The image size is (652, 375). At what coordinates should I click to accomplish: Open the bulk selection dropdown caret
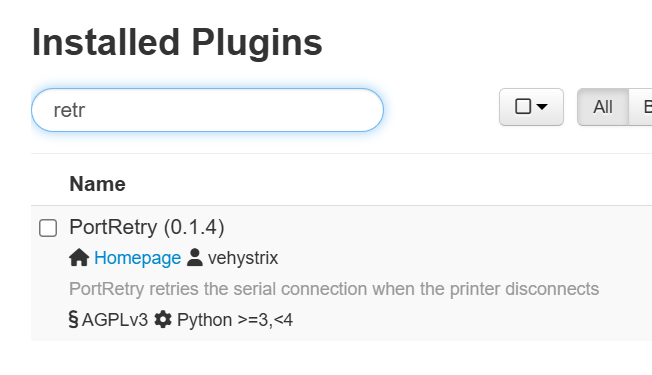542,107
